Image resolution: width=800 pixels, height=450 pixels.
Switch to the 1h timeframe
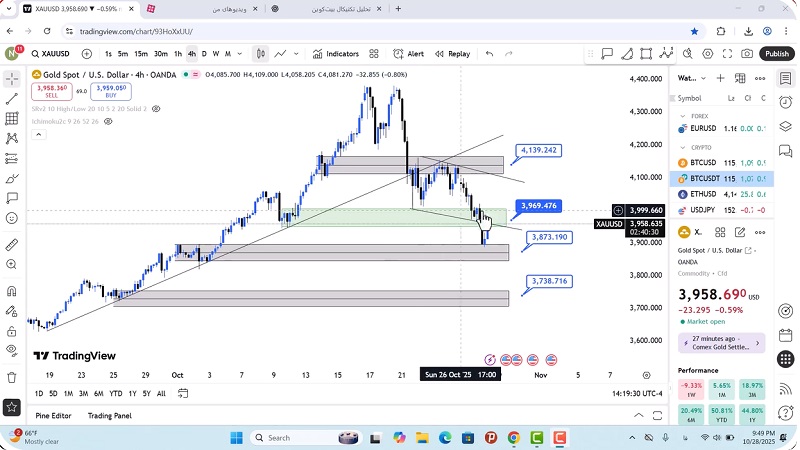tap(178, 54)
